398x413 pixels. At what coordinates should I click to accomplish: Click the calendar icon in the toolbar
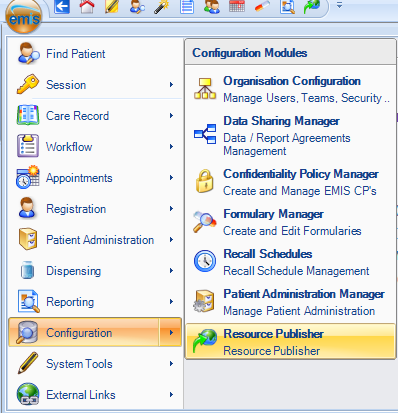tap(237, 6)
